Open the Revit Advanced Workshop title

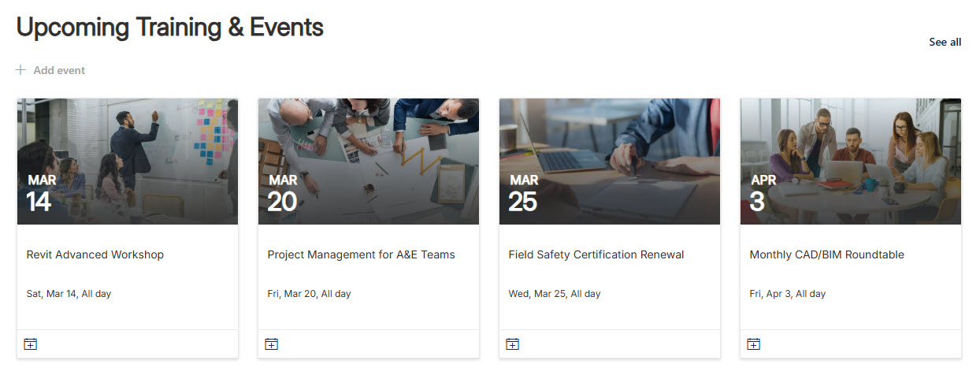point(95,254)
